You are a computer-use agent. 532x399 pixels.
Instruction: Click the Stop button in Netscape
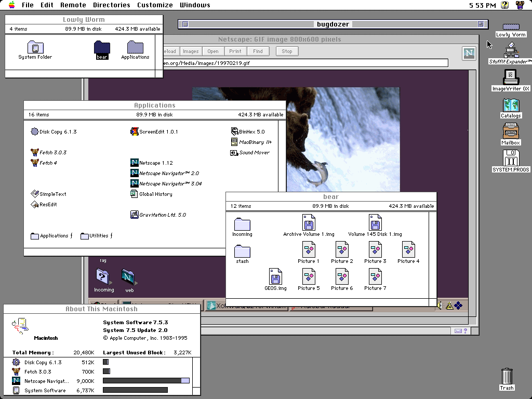click(x=287, y=51)
